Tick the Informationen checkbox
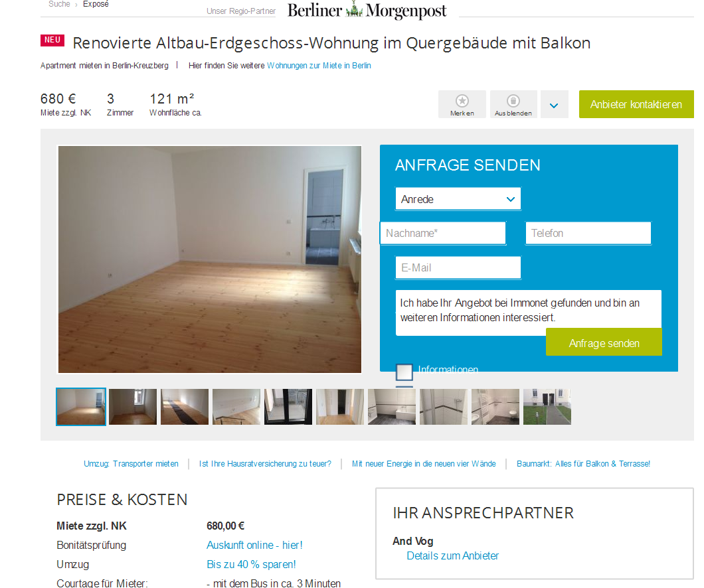Screen dimensions: 704x588 tap(404, 372)
